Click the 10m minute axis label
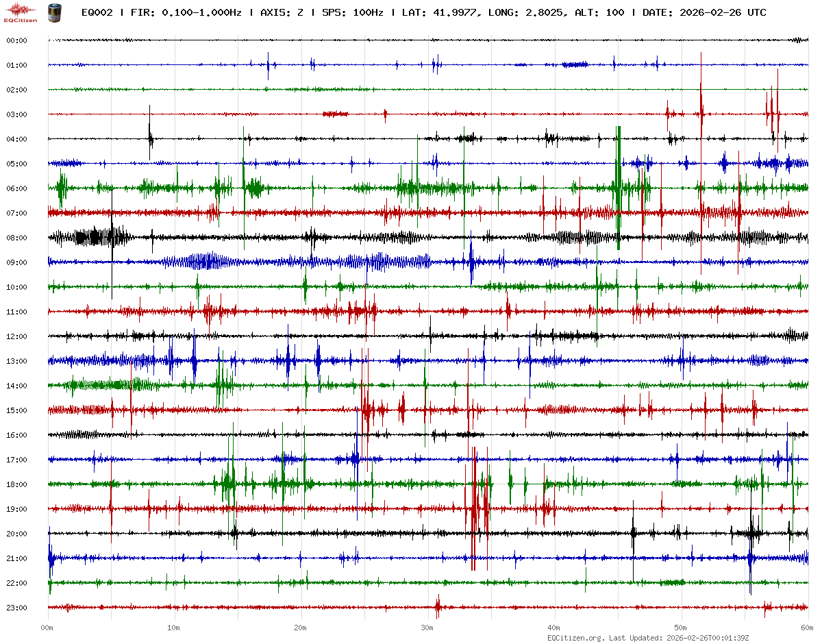Viewport: 822px width, 644px height. pyautogui.click(x=174, y=628)
